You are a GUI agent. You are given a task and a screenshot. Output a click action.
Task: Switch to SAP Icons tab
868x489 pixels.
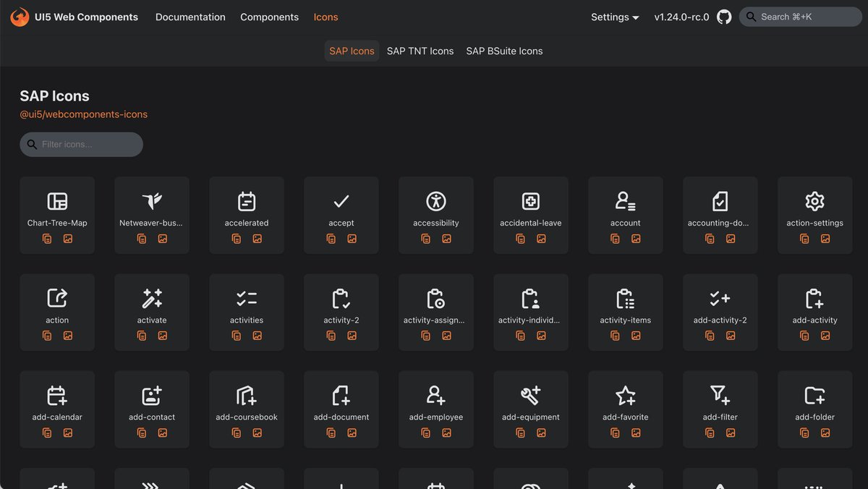point(352,51)
